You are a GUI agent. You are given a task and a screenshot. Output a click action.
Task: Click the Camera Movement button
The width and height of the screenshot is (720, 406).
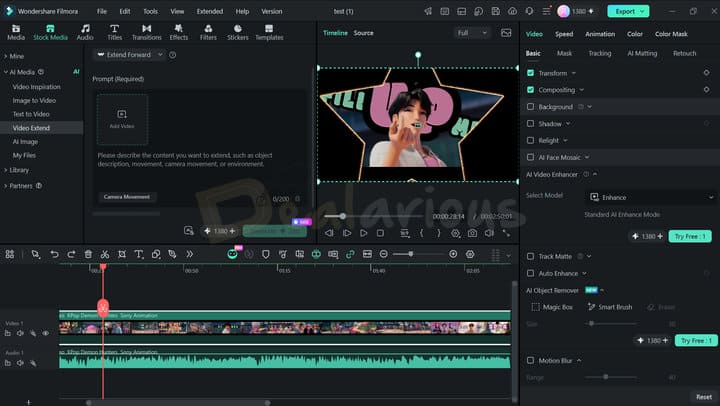click(x=127, y=197)
